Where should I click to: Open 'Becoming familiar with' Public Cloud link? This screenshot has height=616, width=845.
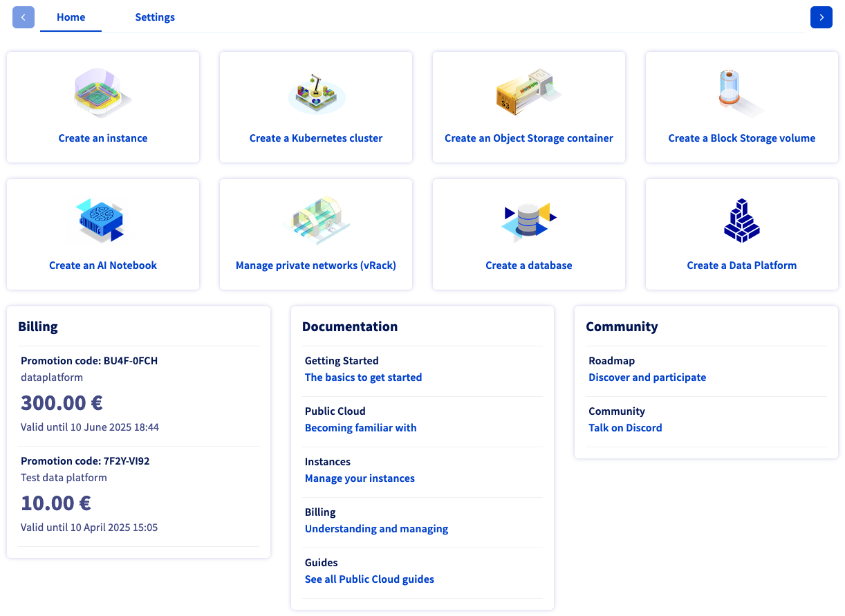(x=360, y=427)
